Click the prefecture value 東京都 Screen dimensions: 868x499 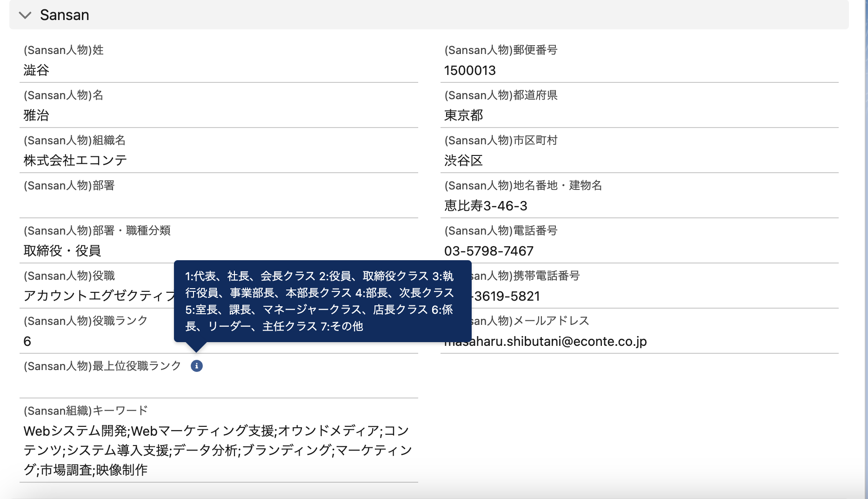tap(464, 115)
